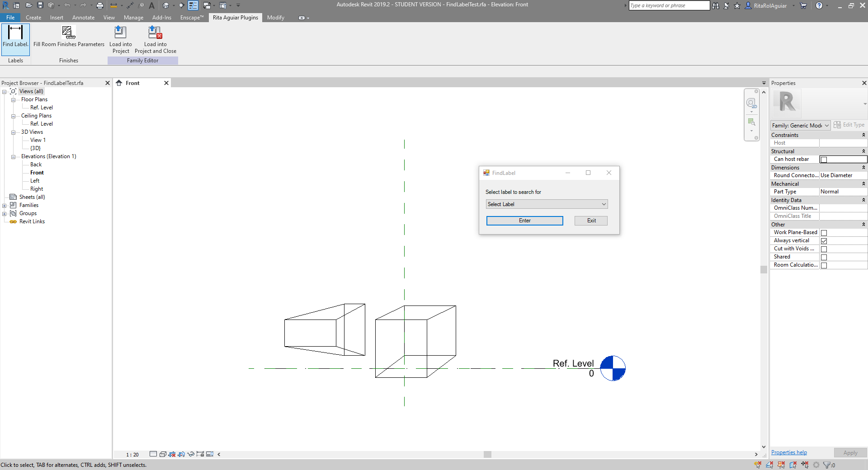Screen dimensions: 868x470
Task: Switch to the Annotate ribbon tab
Action: pyautogui.click(x=83, y=18)
